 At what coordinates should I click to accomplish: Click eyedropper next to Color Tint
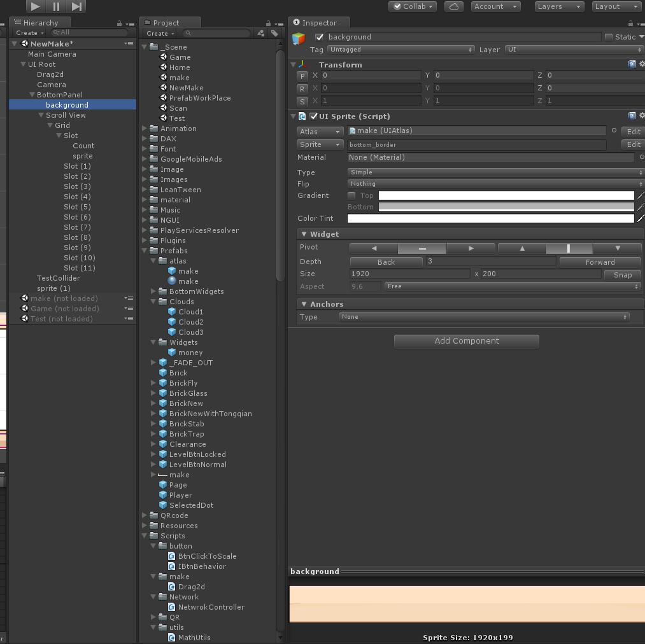(641, 218)
